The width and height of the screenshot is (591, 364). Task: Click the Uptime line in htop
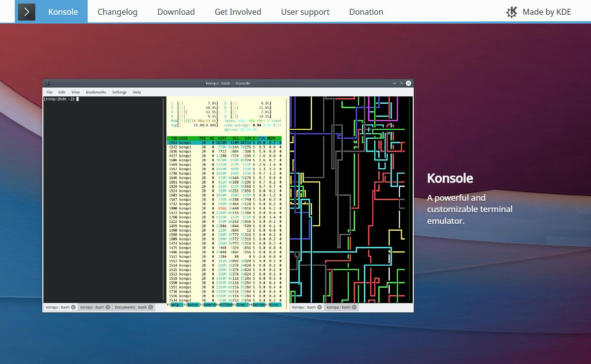point(240,129)
